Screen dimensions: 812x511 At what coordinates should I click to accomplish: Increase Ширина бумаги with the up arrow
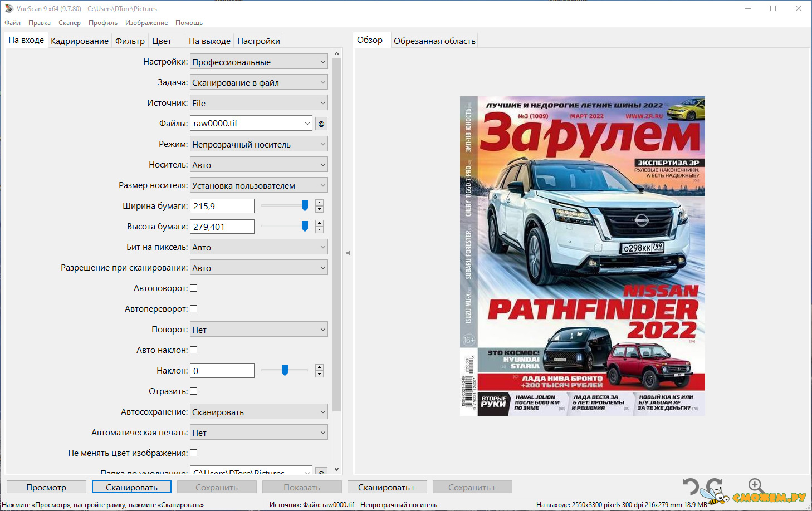tap(319, 203)
